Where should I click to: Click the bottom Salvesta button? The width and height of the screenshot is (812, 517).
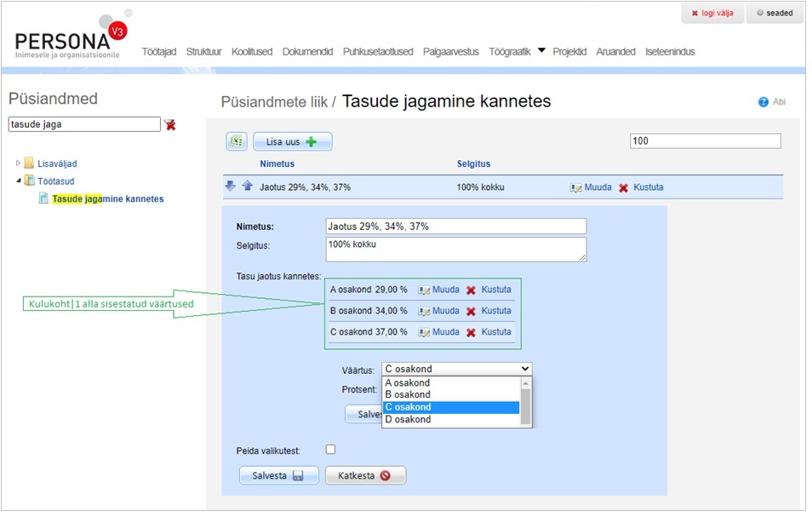pyautogui.click(x=279, y=475)
